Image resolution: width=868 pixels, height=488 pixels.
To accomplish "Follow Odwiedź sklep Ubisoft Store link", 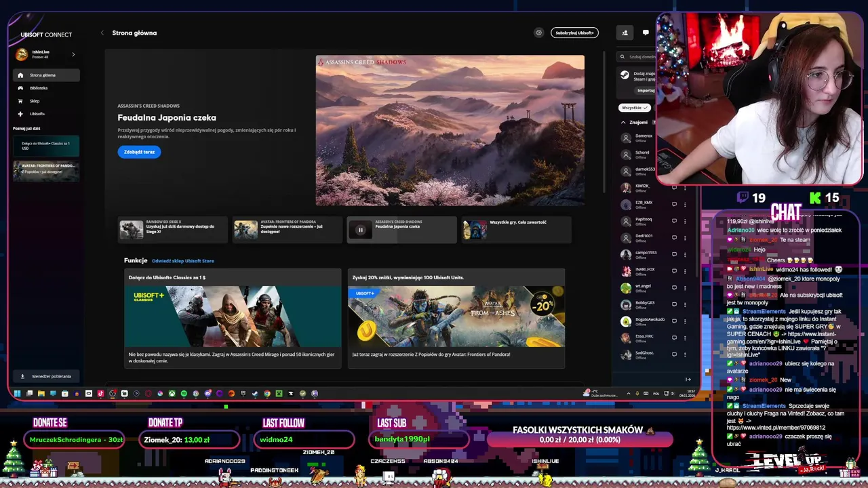I will [183, 261].
